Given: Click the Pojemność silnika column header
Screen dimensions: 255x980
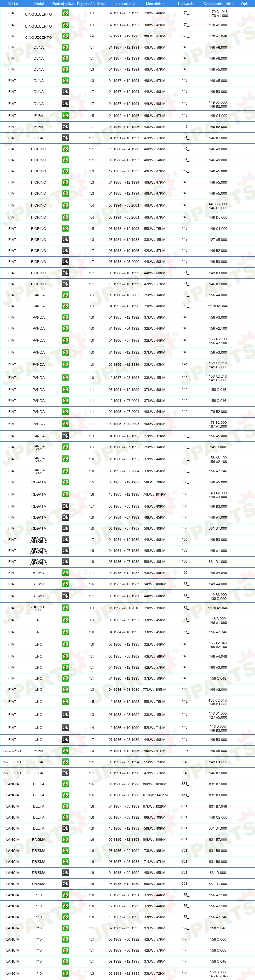Looking at the screenshot, I should pyautogui.click(x=91, y=4).
